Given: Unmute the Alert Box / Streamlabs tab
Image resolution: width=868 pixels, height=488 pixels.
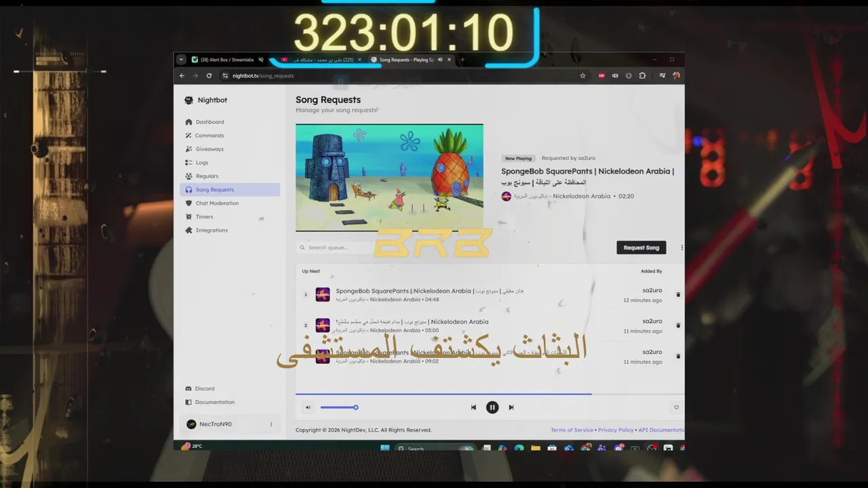Looking at the screenshot, I should [260, 60].
